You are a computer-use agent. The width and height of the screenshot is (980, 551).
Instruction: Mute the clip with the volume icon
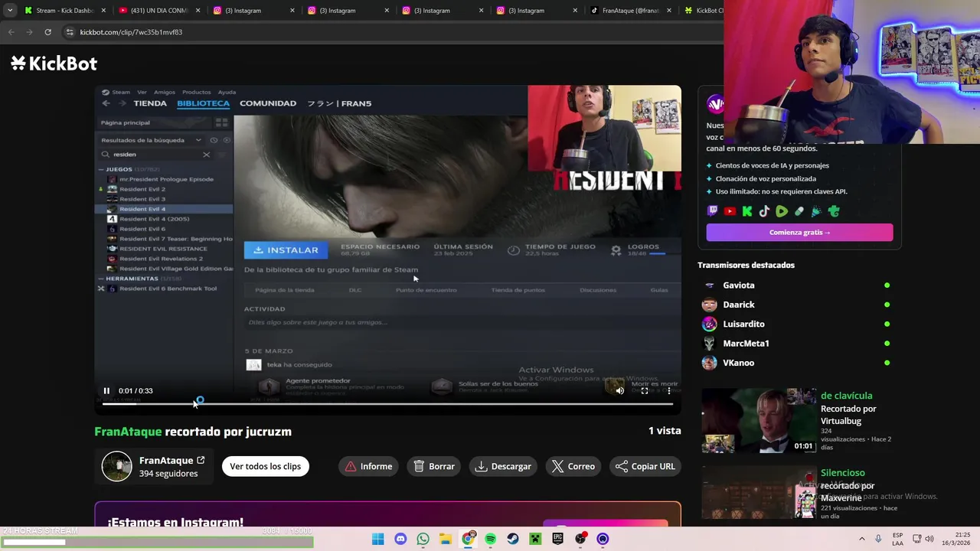pos(619,390)
